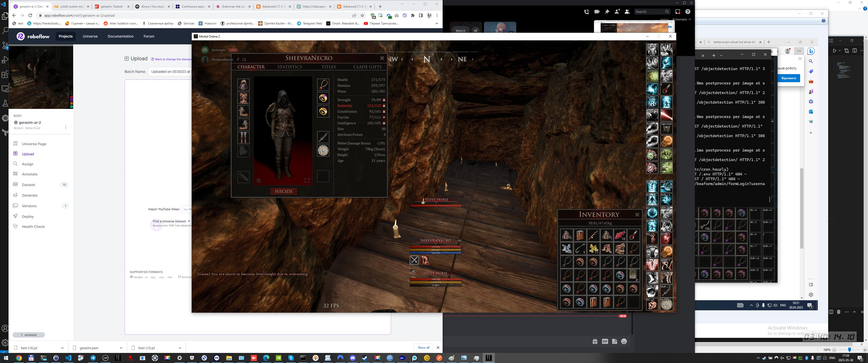
Task: Click the Alt+0 resting man hotbar icon
Action: click(652, 305)
